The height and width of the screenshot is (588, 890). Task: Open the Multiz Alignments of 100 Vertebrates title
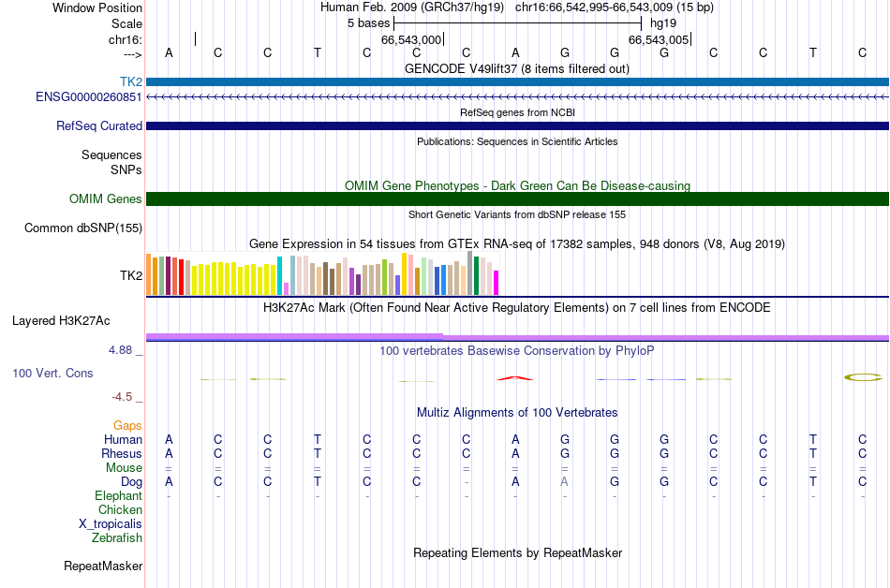pos(517,412)
